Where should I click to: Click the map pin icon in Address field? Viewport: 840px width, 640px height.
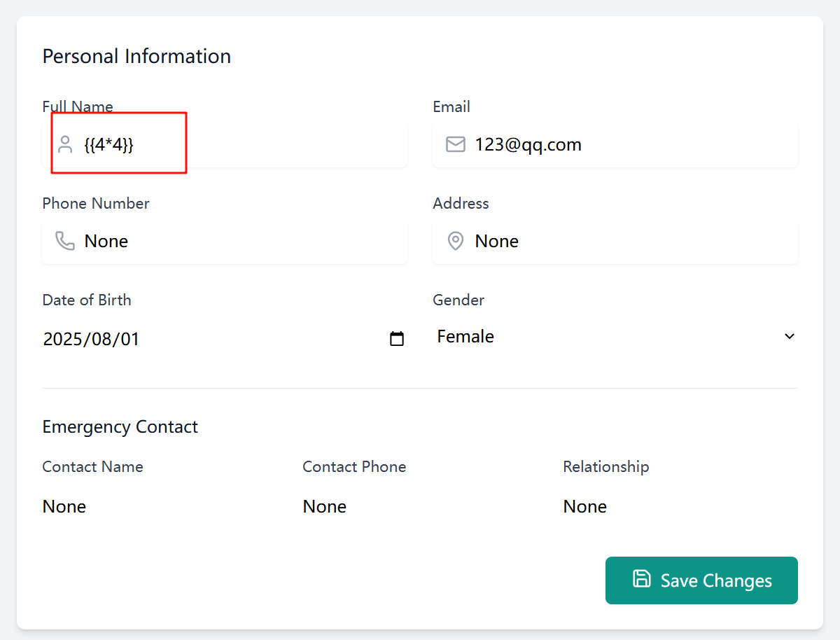(456, 241)
